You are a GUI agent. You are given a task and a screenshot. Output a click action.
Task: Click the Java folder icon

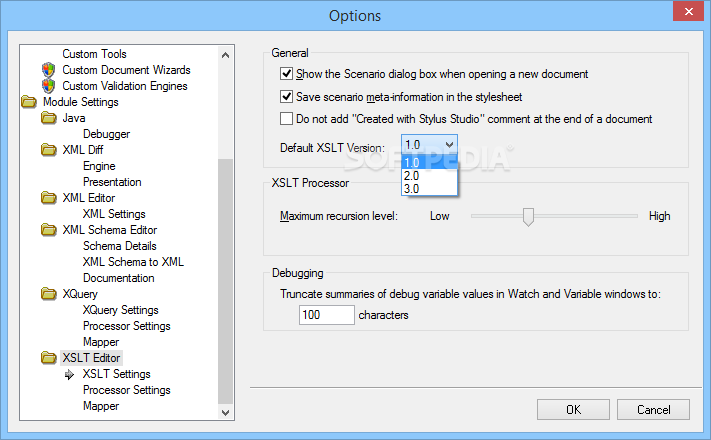click(x=49, y=118)
